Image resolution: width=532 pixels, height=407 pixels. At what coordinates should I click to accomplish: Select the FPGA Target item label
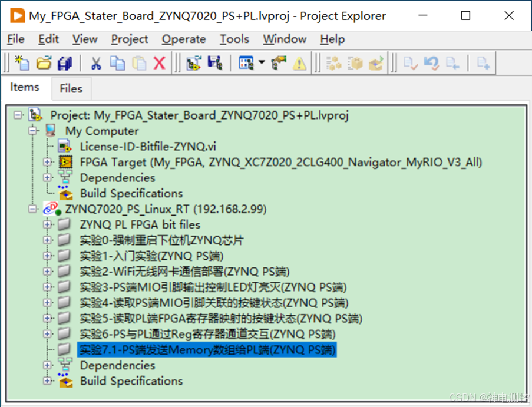coord(281,162)
